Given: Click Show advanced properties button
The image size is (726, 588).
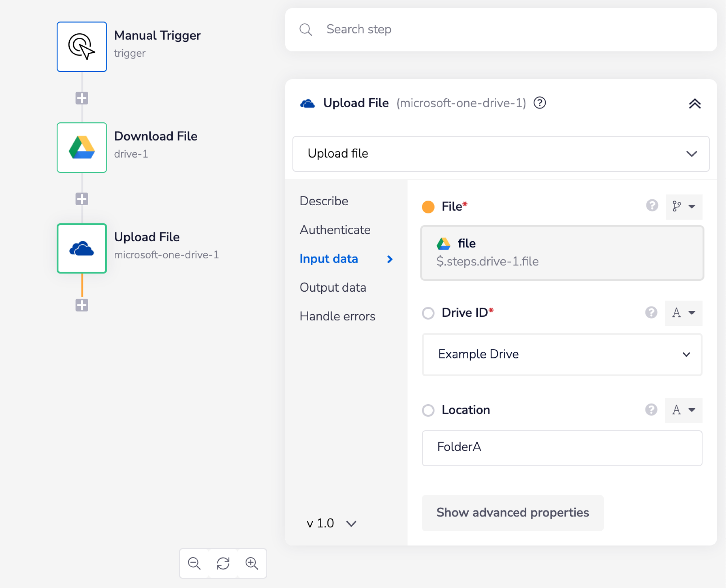Looking at the screenshot, I should click(x=512, y=512).
